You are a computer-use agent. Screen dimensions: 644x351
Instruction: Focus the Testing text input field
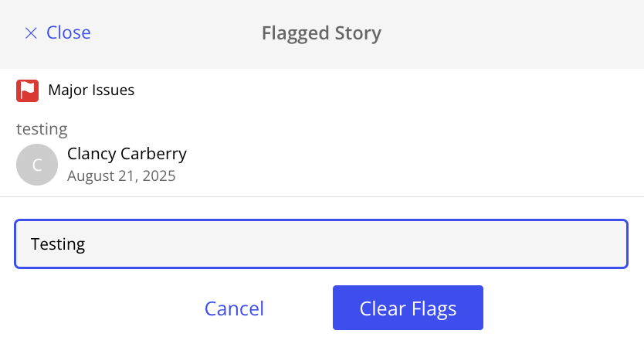(321, 244)
